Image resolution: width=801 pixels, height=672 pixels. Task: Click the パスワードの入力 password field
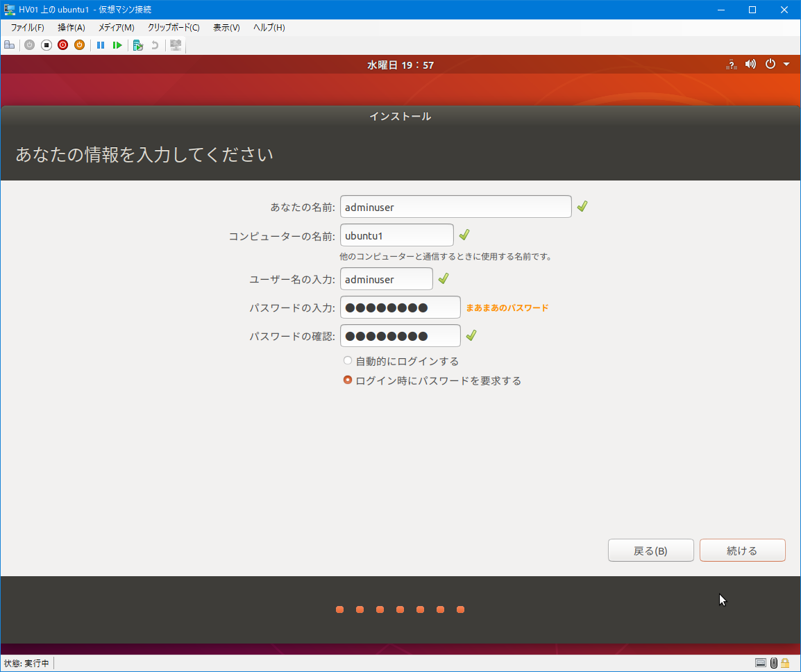pyautogui.click(x=400, y=308)
